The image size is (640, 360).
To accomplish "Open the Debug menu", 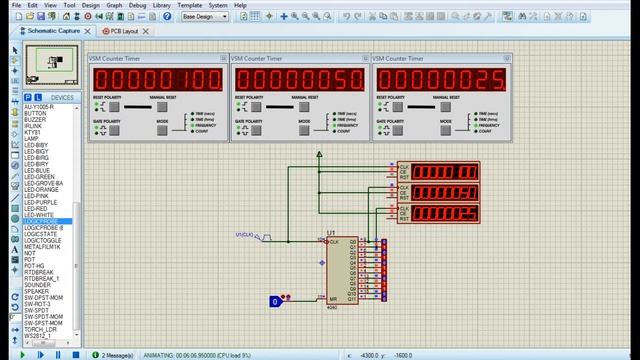I will 137,5.
